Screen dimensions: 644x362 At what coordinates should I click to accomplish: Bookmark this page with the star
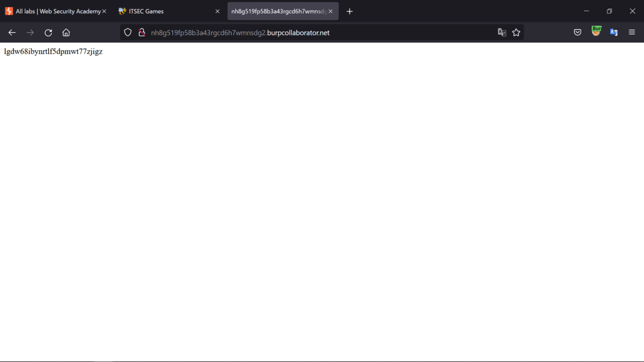coord(516,33)
